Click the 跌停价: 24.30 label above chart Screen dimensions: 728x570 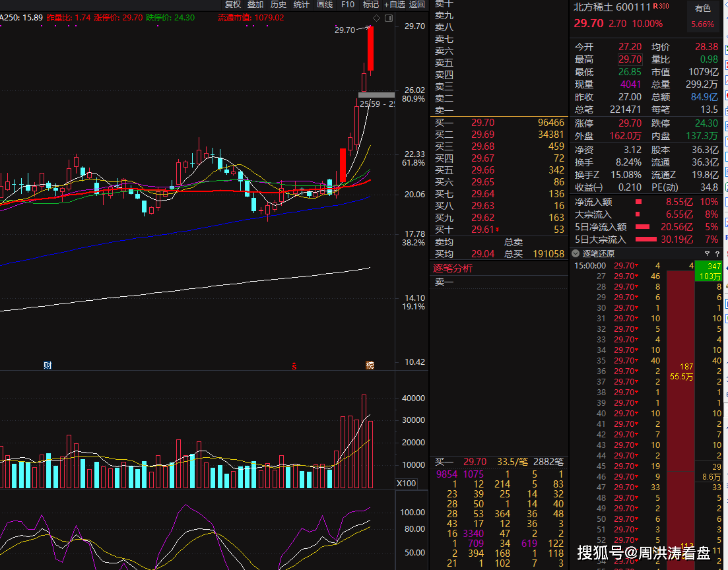170,18
